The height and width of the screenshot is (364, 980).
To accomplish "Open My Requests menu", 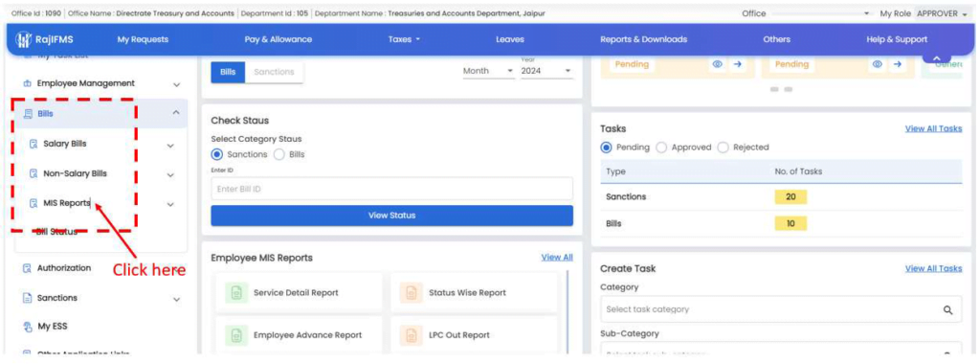I will [x=143, y=39].
